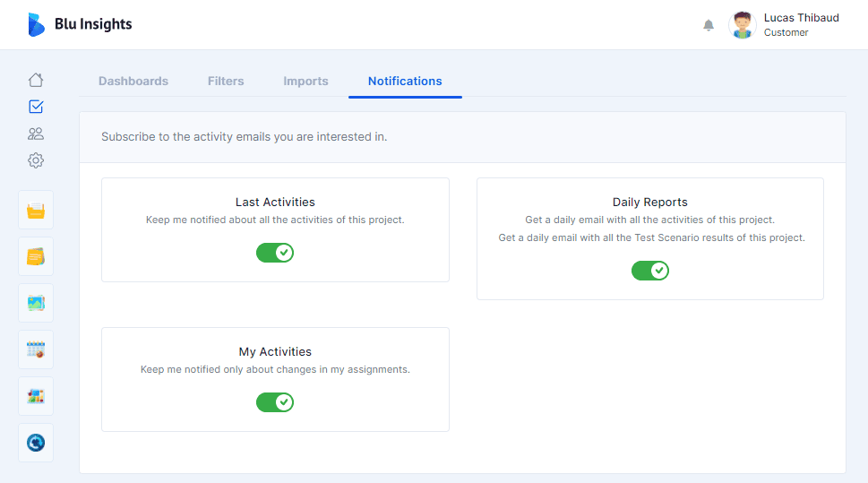Click the notification bell icon
Image resolution: width=868 pixels, height=483 pixels.
coord(709,25)
